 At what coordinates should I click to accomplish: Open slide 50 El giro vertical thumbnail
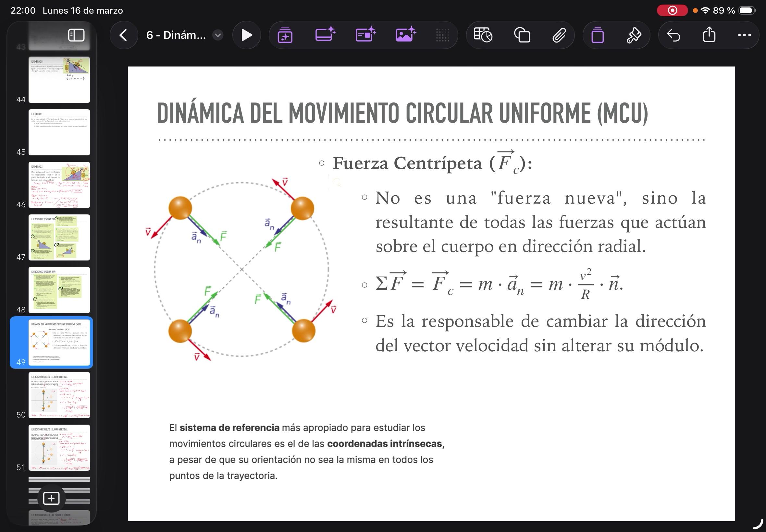(x=59, y=395)
